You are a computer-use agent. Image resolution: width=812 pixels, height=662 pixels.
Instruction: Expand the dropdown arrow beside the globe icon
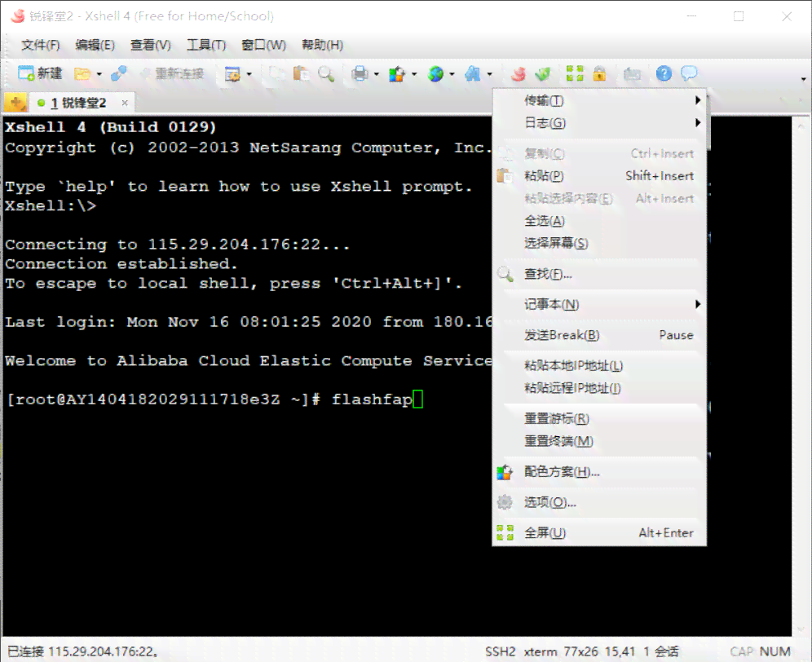pos(452,74)
